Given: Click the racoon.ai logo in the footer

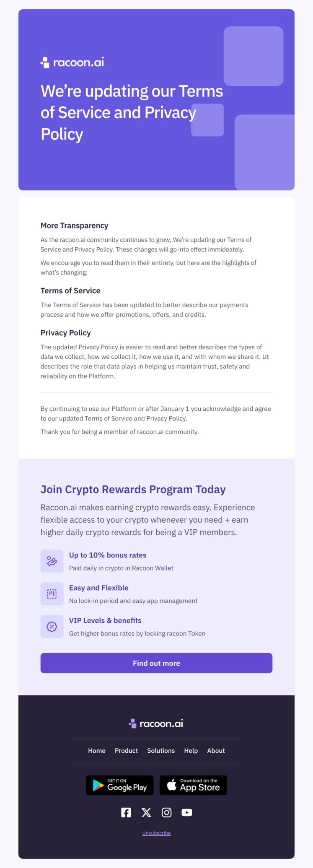Looking at the screenshot, I should click(x=156, y=723).
